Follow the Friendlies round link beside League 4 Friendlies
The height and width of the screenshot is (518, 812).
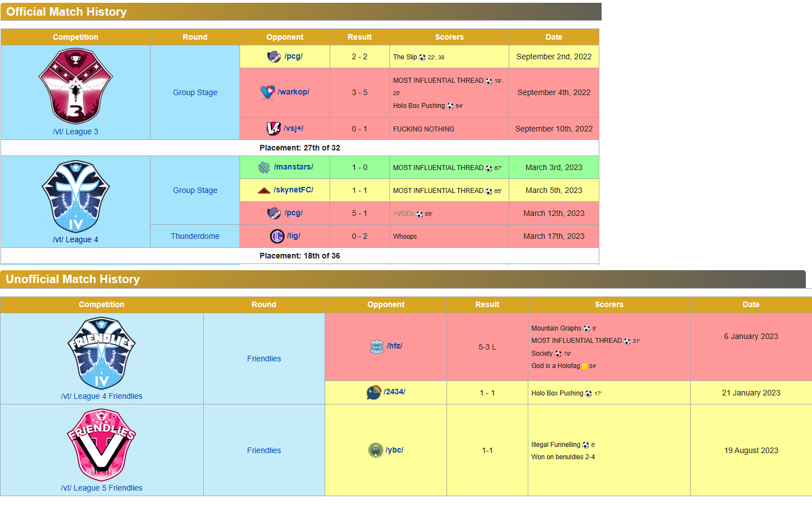(x=264, y=359)
